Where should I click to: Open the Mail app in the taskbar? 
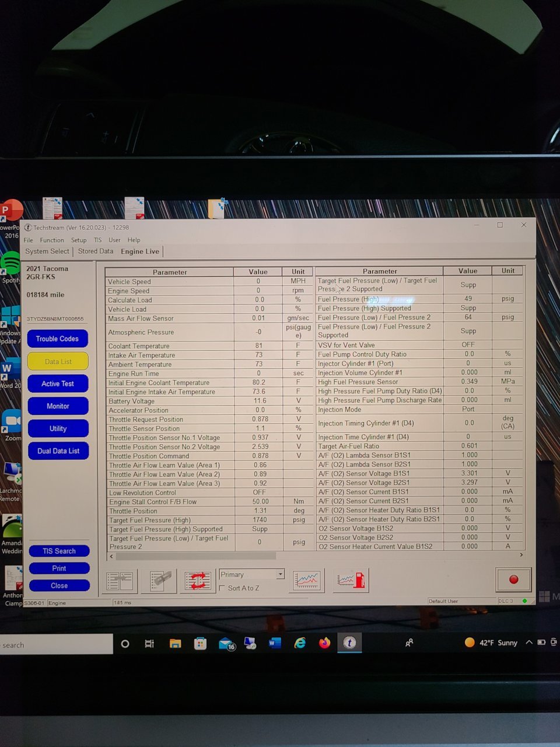[x=226, y=644]
